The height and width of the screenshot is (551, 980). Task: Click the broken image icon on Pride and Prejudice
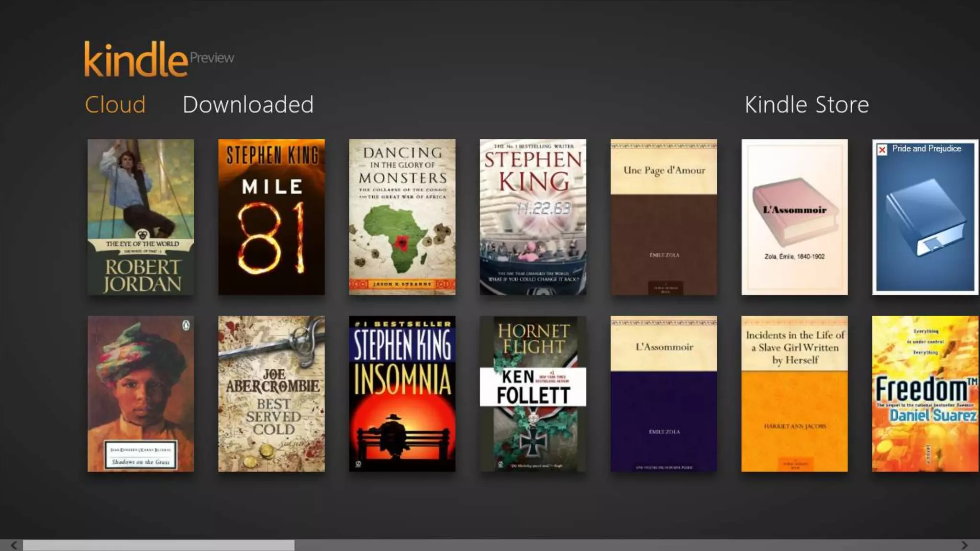pos(882,150)
